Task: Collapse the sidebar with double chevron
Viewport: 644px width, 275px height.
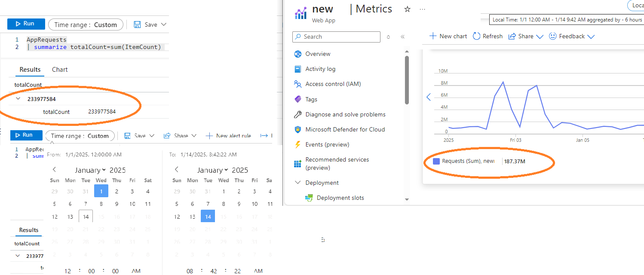Action: click(x=402, y=37)
